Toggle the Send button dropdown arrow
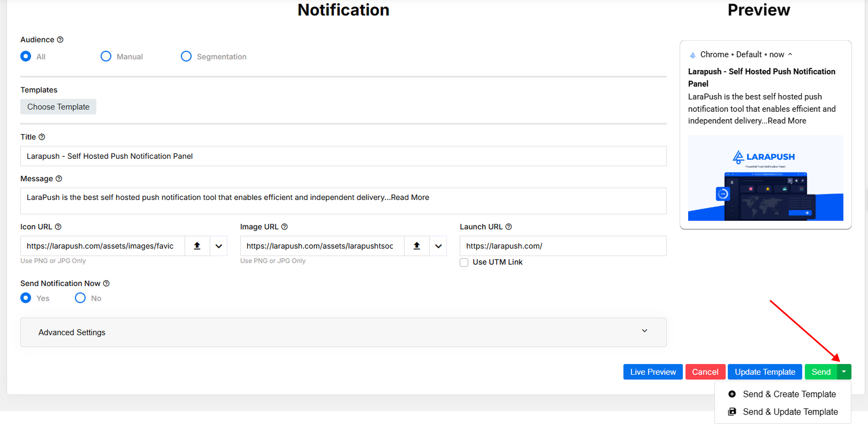 point(844,372)
